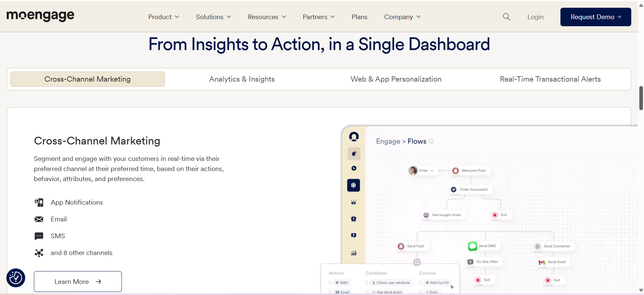The height and width of the screenshot is (295, 644).
Task: Click the MoEngage logo
Action: (x=40, y=15)
